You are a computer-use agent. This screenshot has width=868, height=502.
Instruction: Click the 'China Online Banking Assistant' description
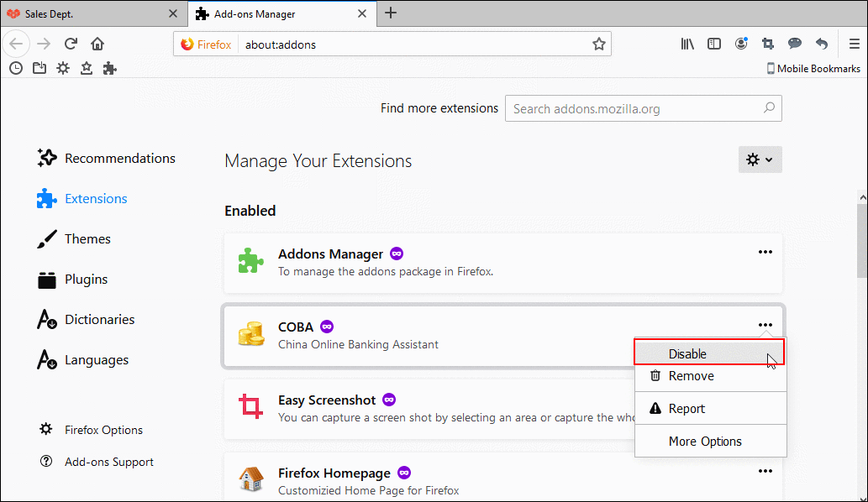coord(358,344)
